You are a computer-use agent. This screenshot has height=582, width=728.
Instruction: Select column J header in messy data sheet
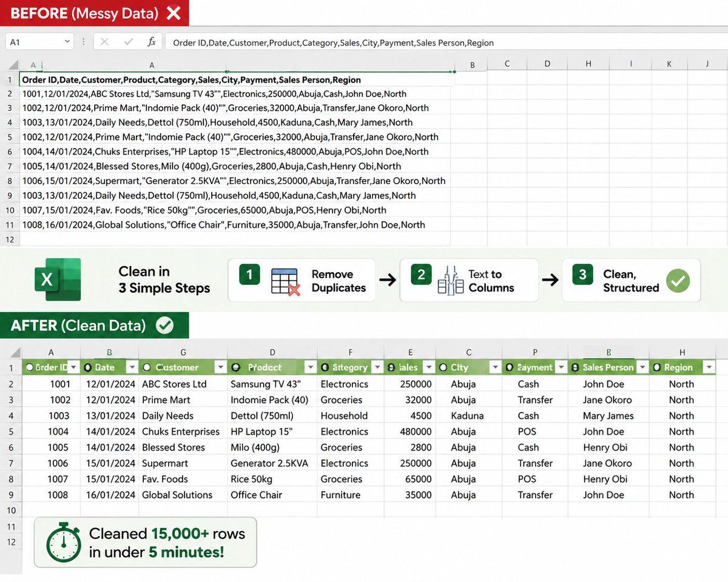coord(707,64)
